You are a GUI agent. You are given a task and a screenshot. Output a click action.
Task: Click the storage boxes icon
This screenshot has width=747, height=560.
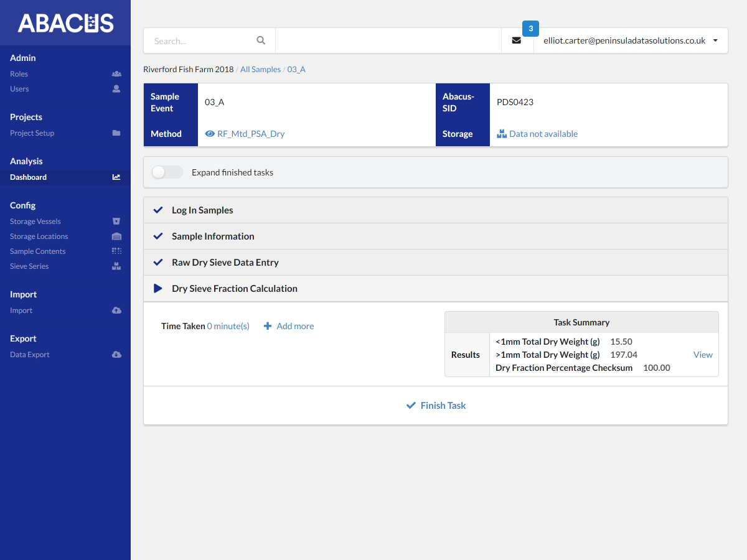click(x=502, y=134)
